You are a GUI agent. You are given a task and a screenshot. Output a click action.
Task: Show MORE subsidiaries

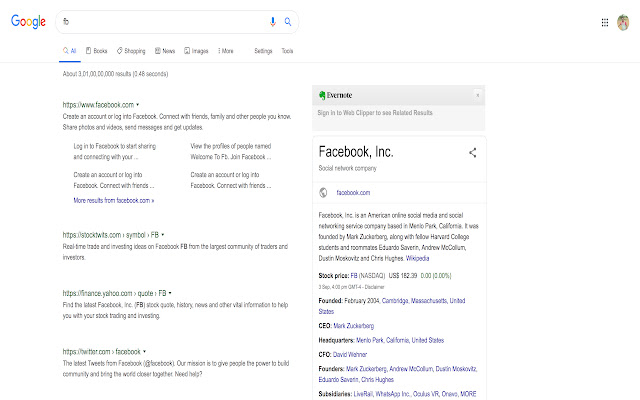pyautogui.click(x=468, y=394)
